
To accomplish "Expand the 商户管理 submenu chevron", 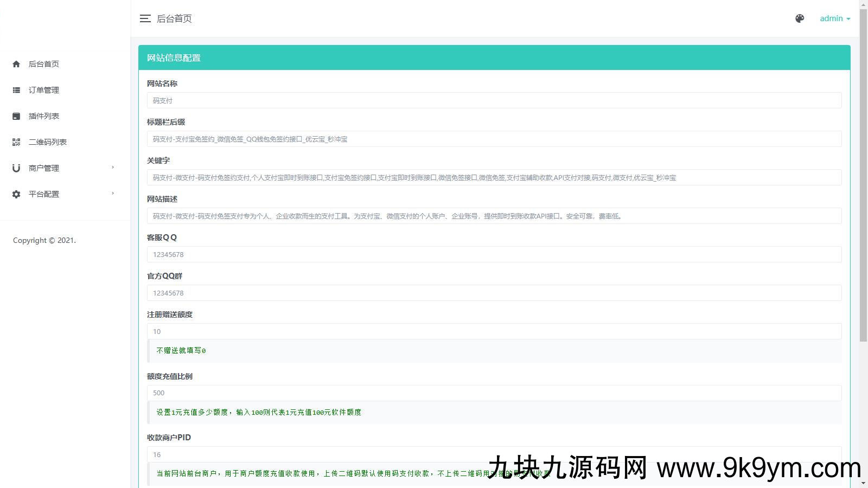I will 113,168.
